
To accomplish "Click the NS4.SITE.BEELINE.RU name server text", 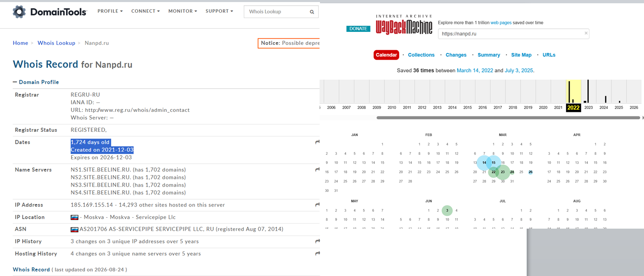I will 100,193.
